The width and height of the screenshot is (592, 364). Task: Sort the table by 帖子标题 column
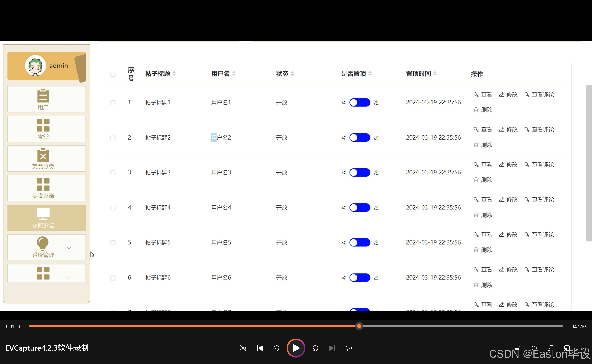pos(174,74)
